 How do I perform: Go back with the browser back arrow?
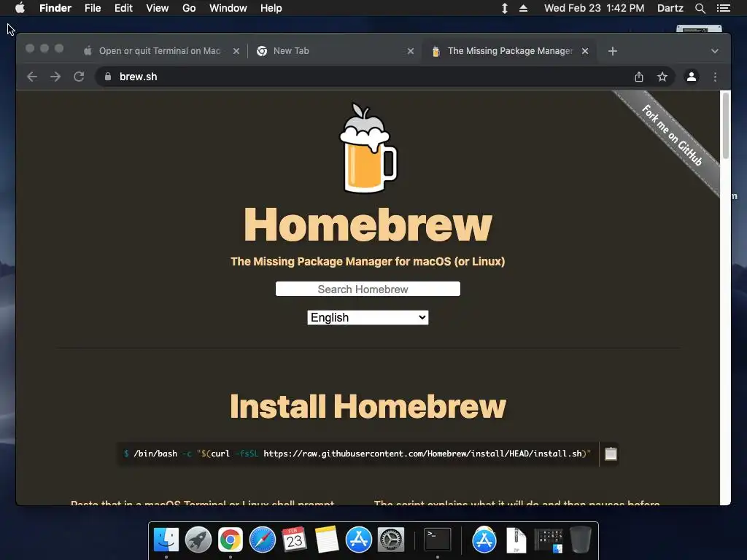(32, 77)
